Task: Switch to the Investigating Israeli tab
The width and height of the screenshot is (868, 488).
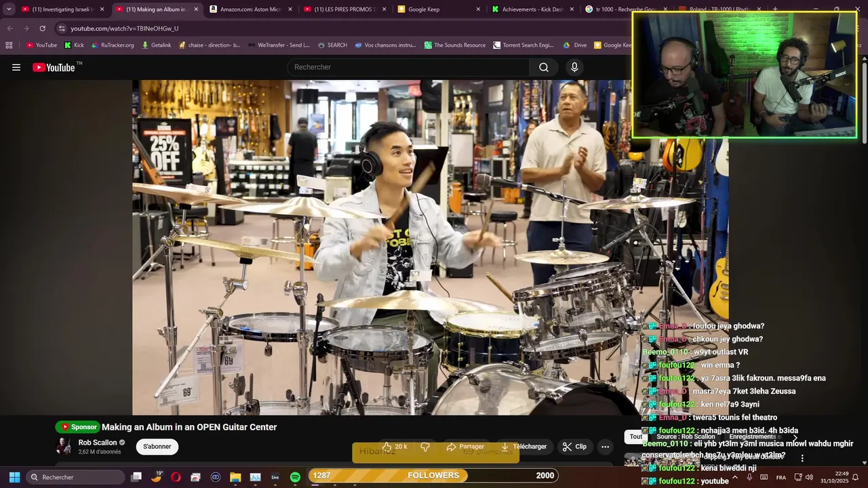Action: [62, 9]
